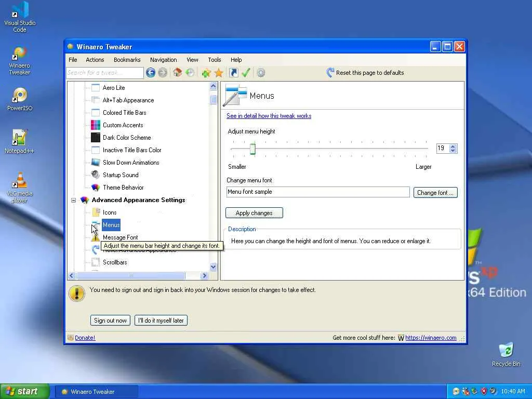Click the Theme Behavior colorful icon
Viewport: 532px width, 399px height.
point(96,187)
